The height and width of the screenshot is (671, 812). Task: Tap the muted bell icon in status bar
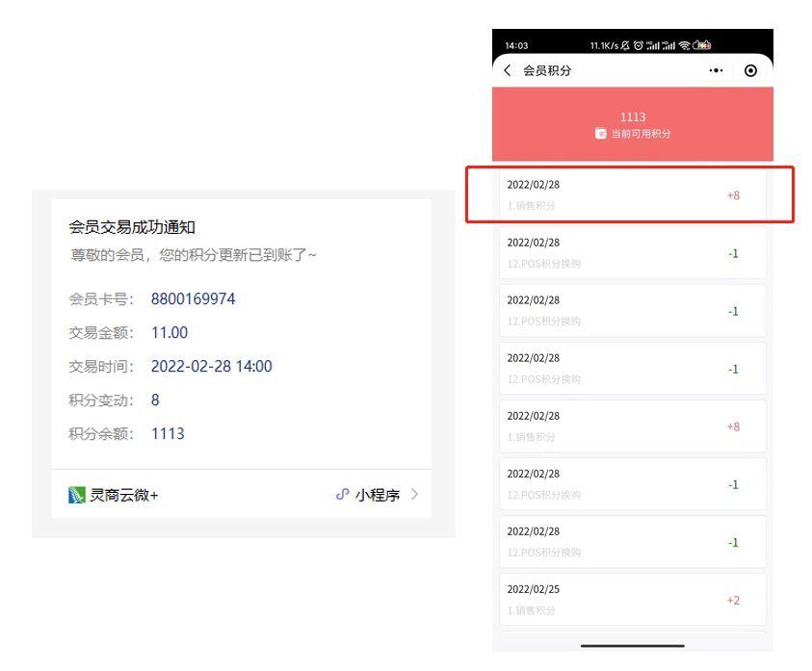[625, 45]
